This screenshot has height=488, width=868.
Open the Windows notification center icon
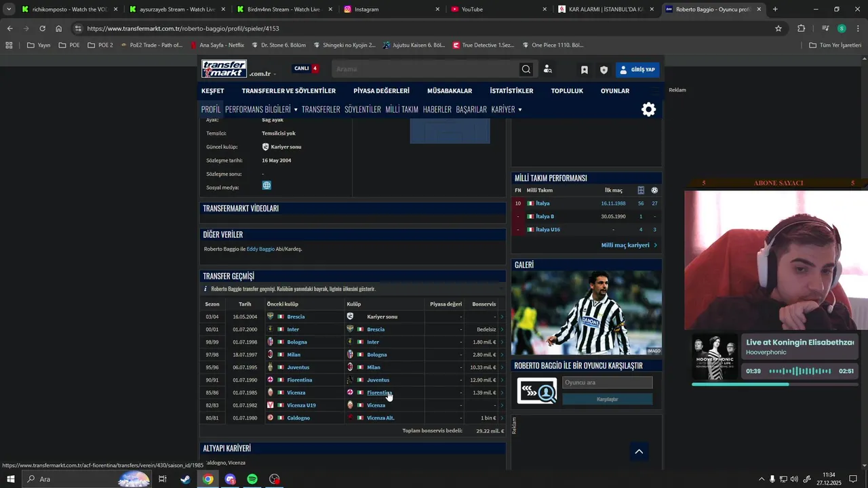tap(853, 479)
